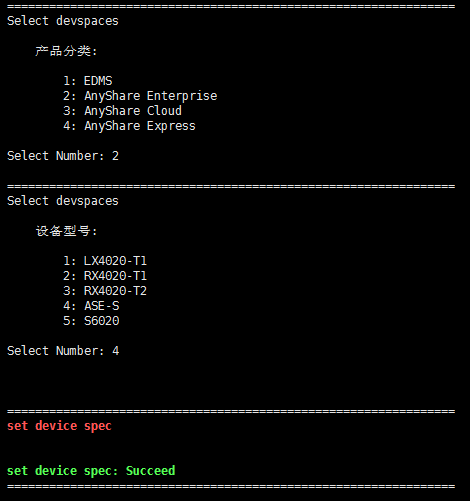
Task: Click the second 'Select devspaces' heading
Action: coord(63,201)
